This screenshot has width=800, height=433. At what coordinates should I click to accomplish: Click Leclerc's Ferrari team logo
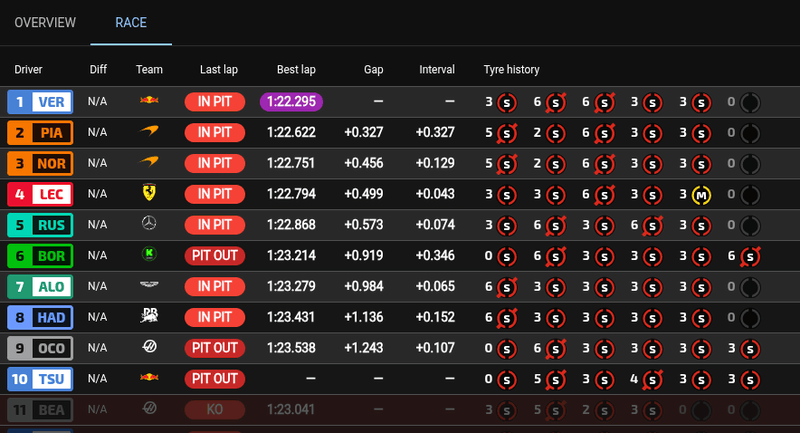149,193
